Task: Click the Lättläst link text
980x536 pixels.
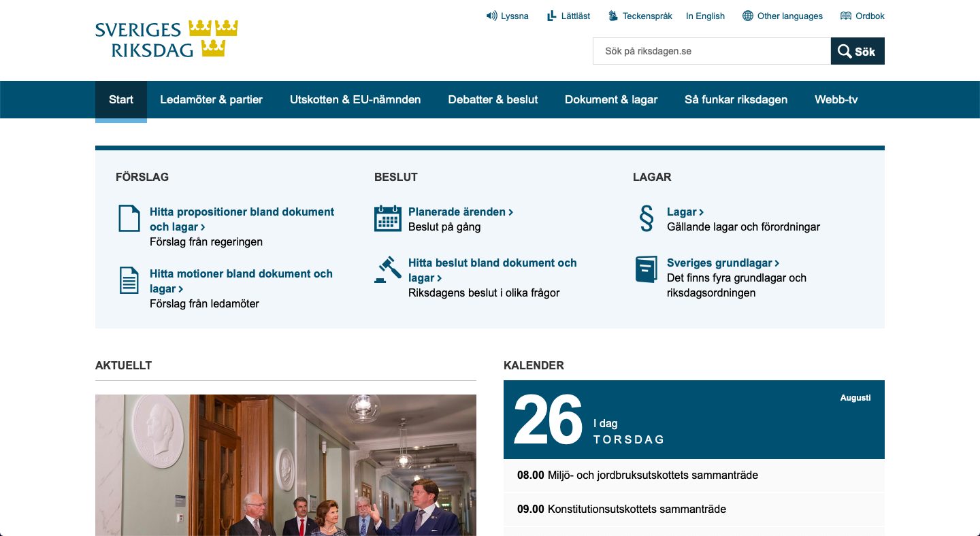Action: 576,16
